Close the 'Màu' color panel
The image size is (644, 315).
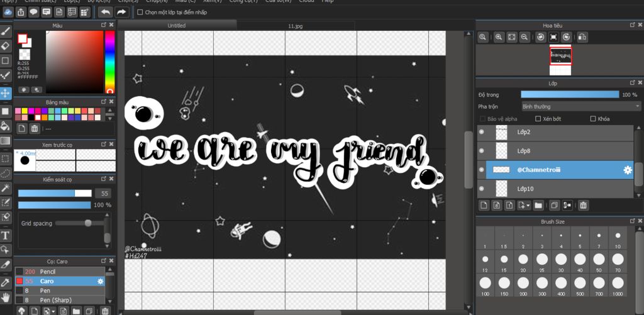tap(111, 25)
